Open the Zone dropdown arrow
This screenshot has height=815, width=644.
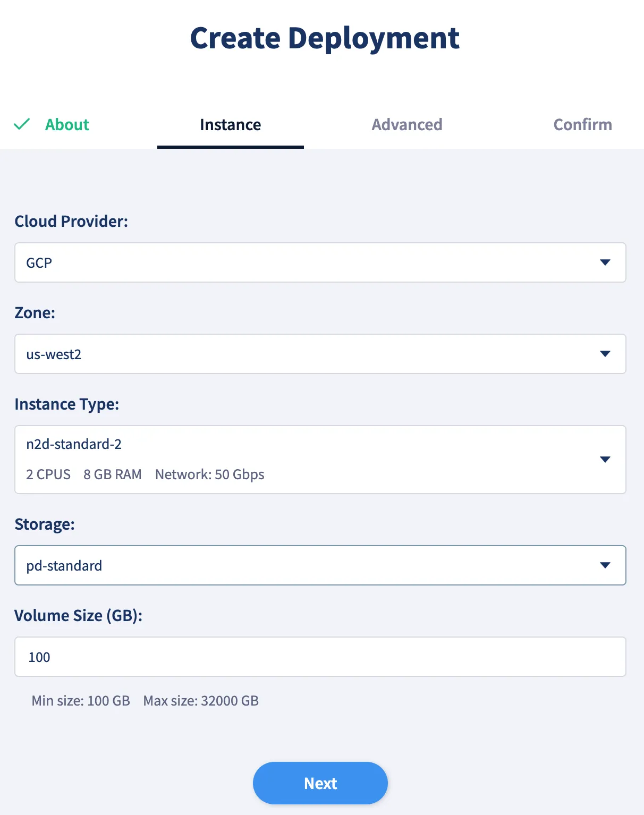coord(605,354)
